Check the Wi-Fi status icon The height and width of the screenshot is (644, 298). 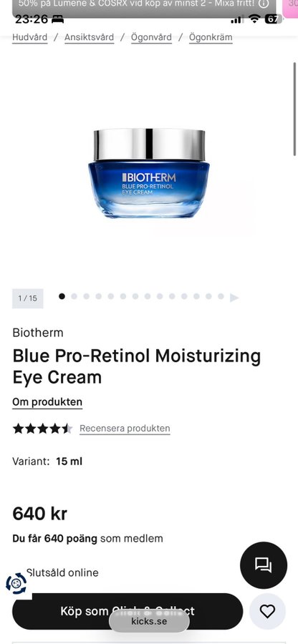255,19
